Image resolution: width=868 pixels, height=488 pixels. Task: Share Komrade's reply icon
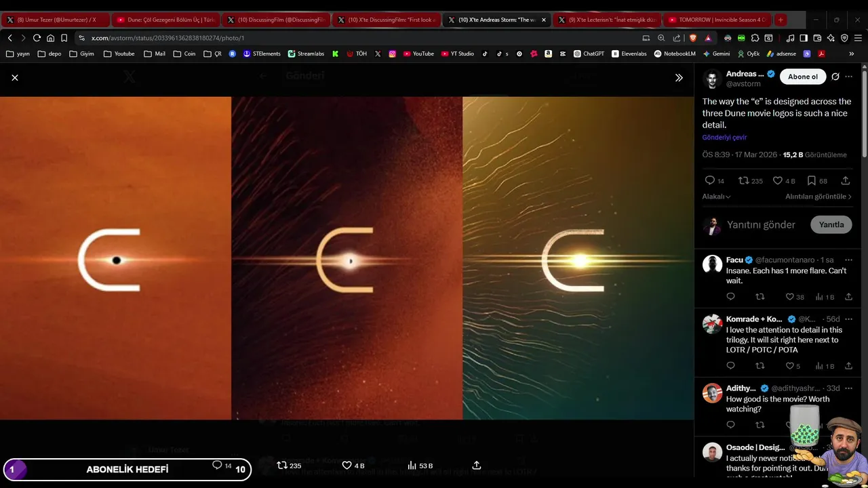[848, 366]
